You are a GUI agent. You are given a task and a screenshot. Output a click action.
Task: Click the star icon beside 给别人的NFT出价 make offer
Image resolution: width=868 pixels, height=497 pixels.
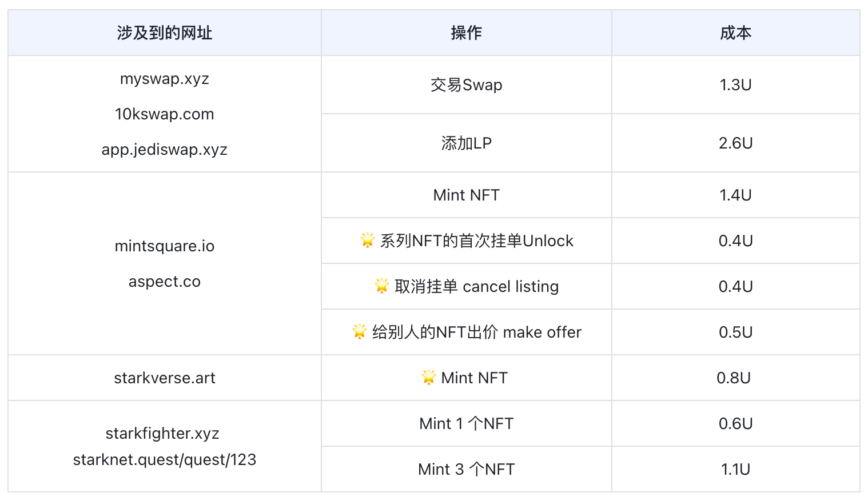(359, 331)
